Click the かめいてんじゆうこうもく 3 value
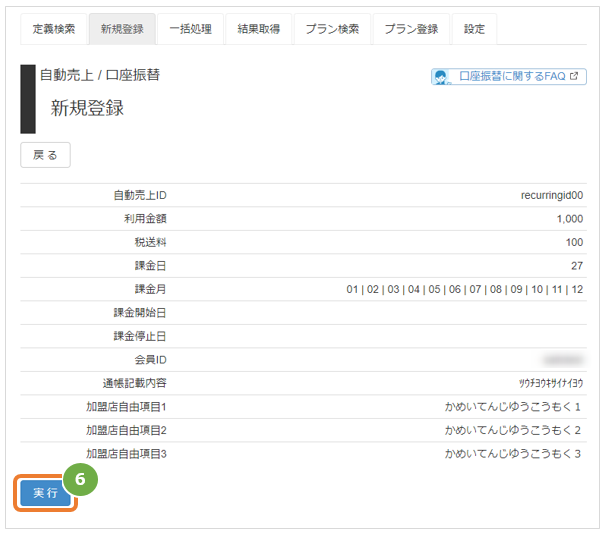Viewport: 614px width, 539px height. coord(513,454)
